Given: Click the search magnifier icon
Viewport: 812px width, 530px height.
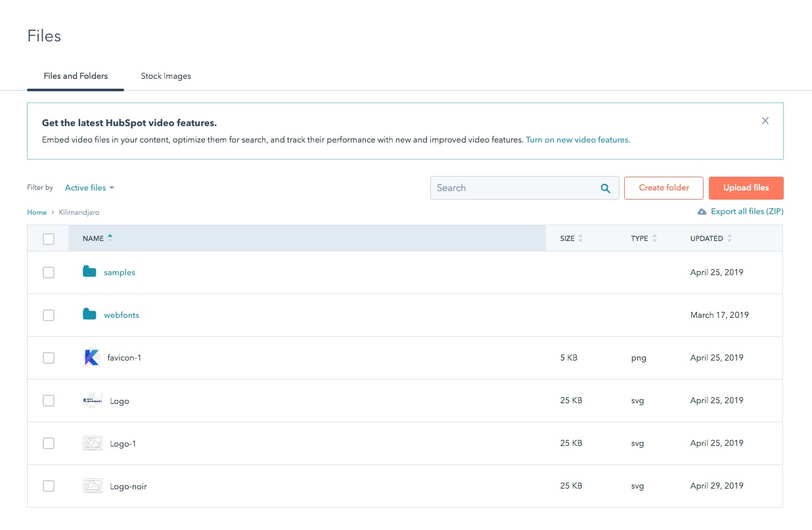Looking at the screenshot, I should pyautogui.click(x=604, y=188).
